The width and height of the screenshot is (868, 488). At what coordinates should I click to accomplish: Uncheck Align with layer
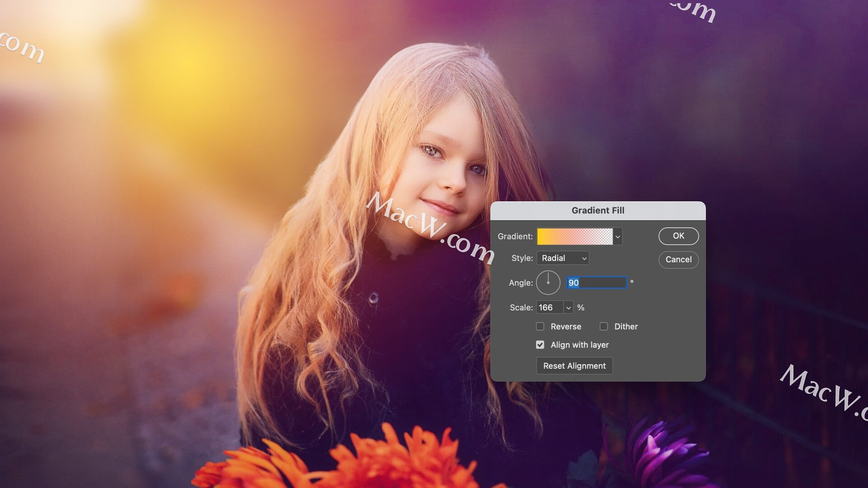point(540,345)
